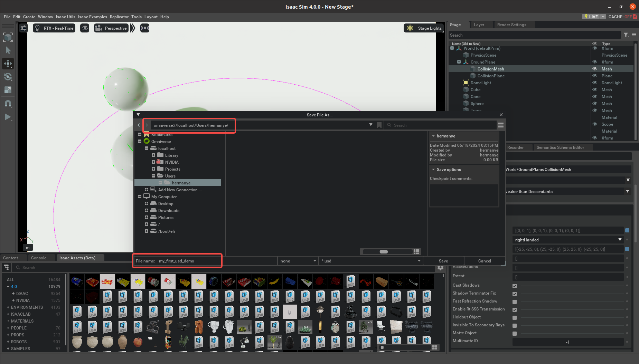
Task: Expand the Library folder
Action: [x=153, y=155]
